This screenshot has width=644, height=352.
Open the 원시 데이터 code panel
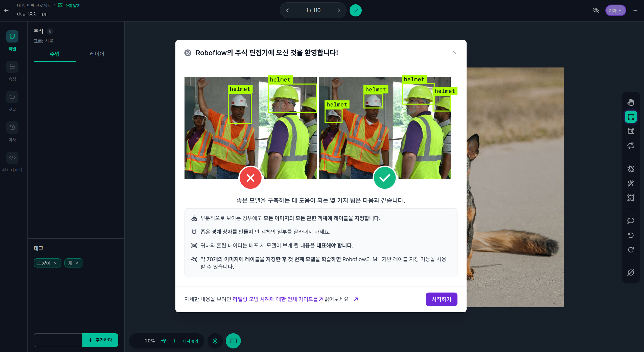pyautogui.click(x=12, y=158)
